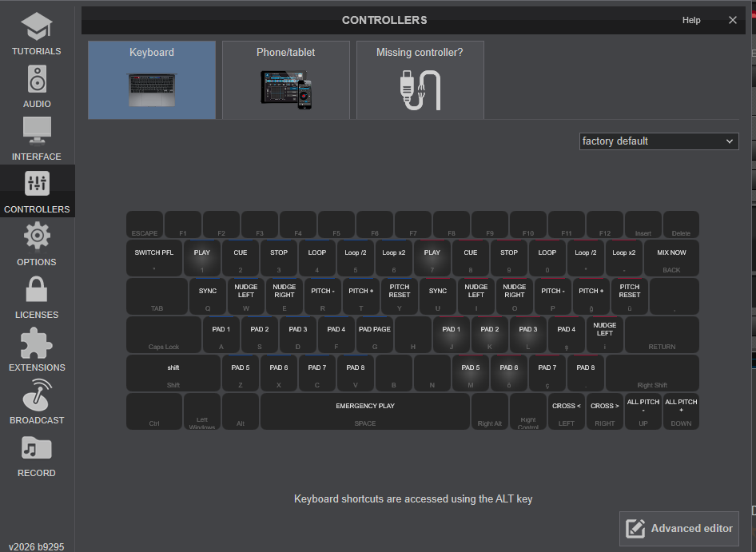The width and height of the screenshot is (756, 552).
Task: Click the PAD 2 key mapped to K
Action: click(490, 335)
